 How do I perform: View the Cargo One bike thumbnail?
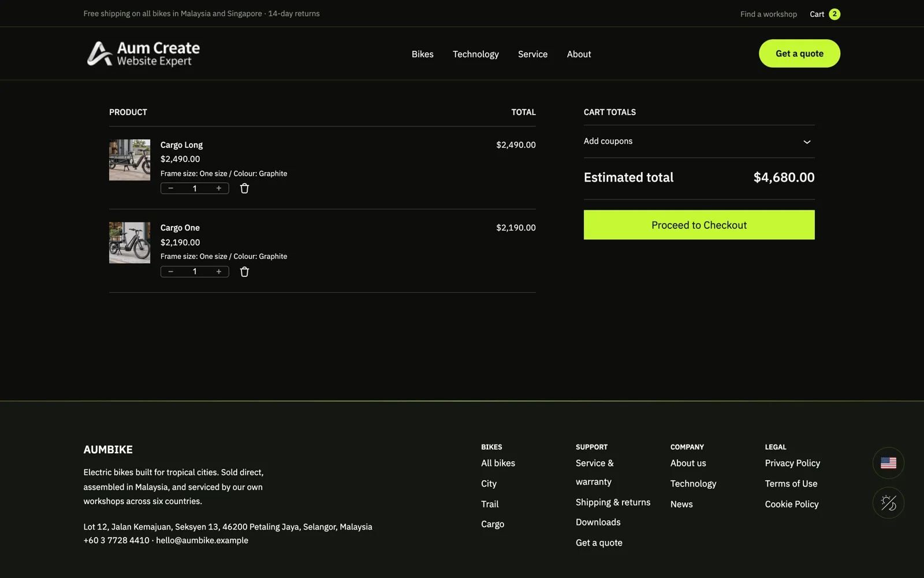129,243
